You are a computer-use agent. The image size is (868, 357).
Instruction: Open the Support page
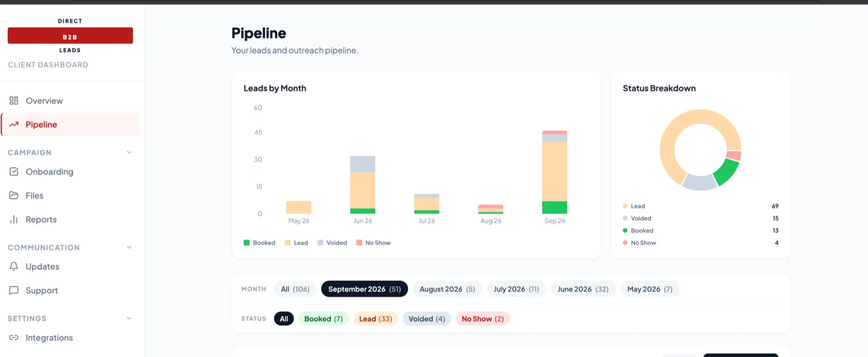click(x=71, y=290)
